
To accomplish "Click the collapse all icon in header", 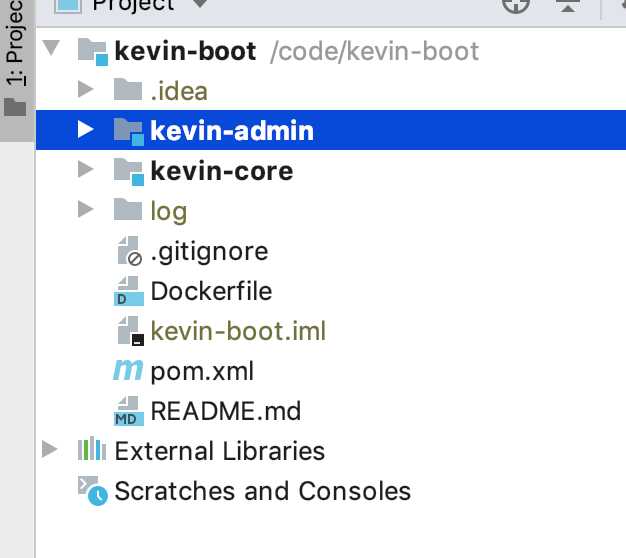I will click(x=567, y=5).
